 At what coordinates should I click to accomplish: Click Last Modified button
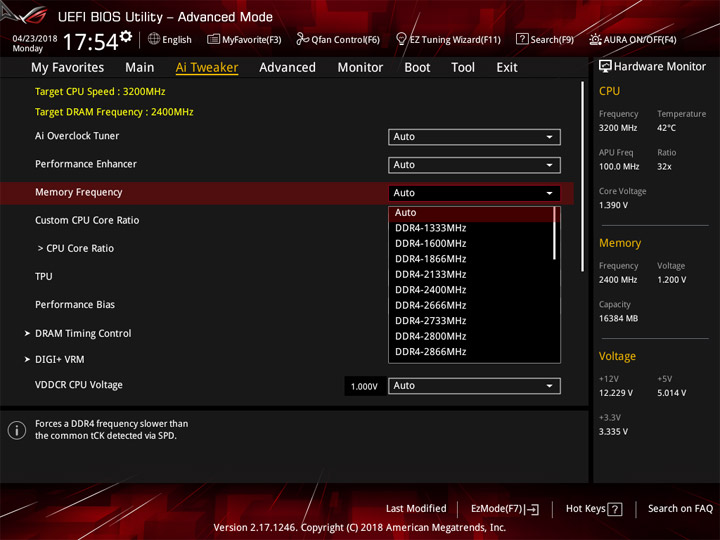tap(416, 509)
